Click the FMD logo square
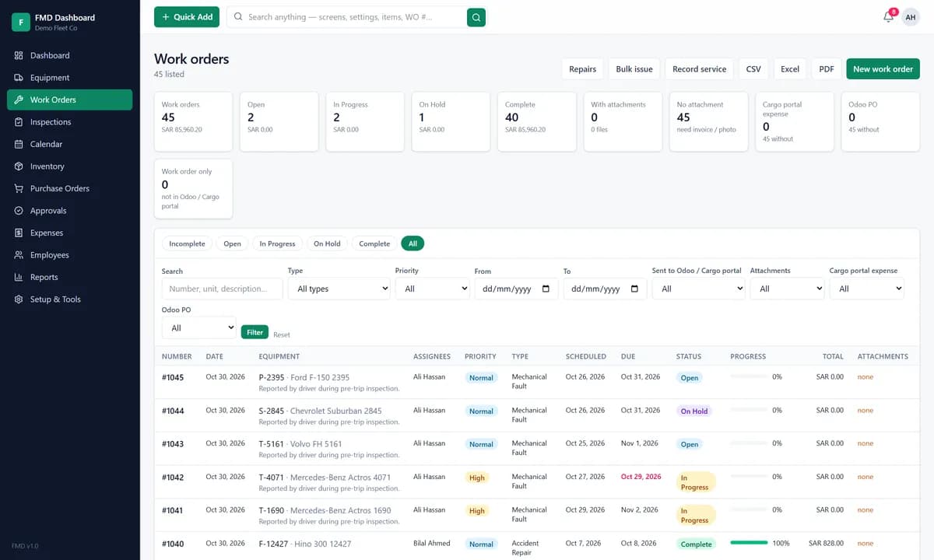The width and height of the screenshot is (934, 560). [21, 22]
